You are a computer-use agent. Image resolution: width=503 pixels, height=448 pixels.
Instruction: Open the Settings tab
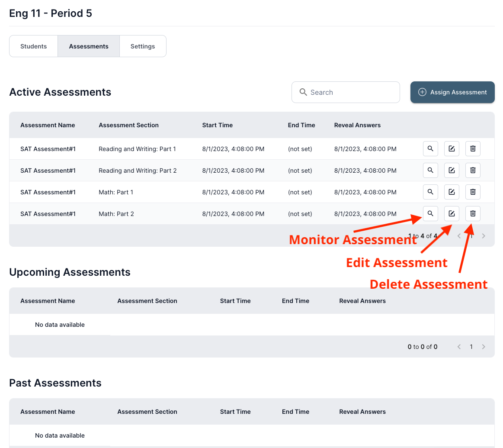143,46
